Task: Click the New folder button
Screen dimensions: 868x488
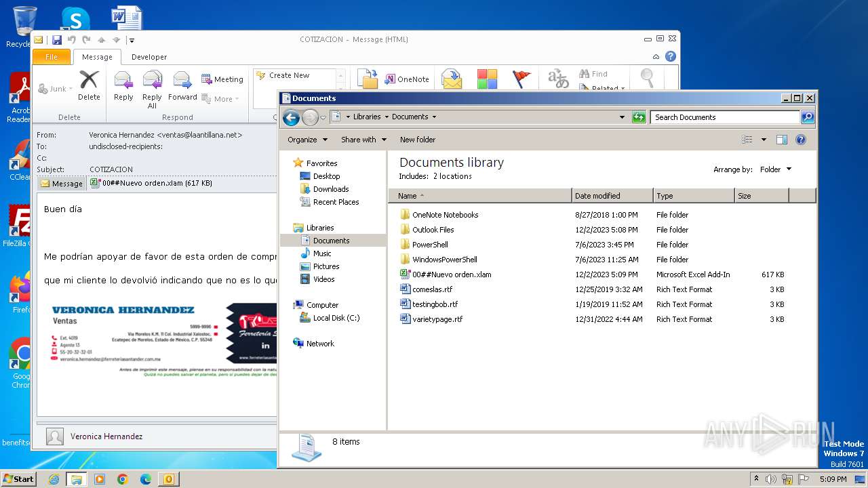Action: 418,140
